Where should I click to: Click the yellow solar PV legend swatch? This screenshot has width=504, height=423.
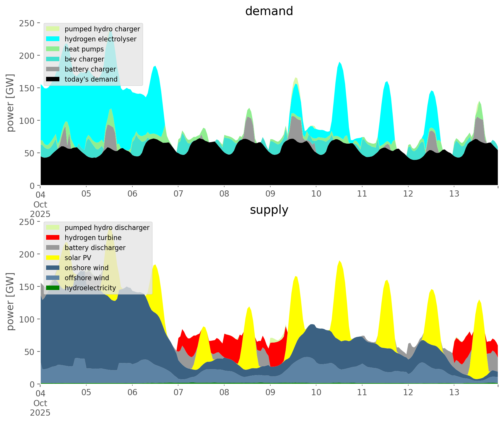tap(53, 258)
